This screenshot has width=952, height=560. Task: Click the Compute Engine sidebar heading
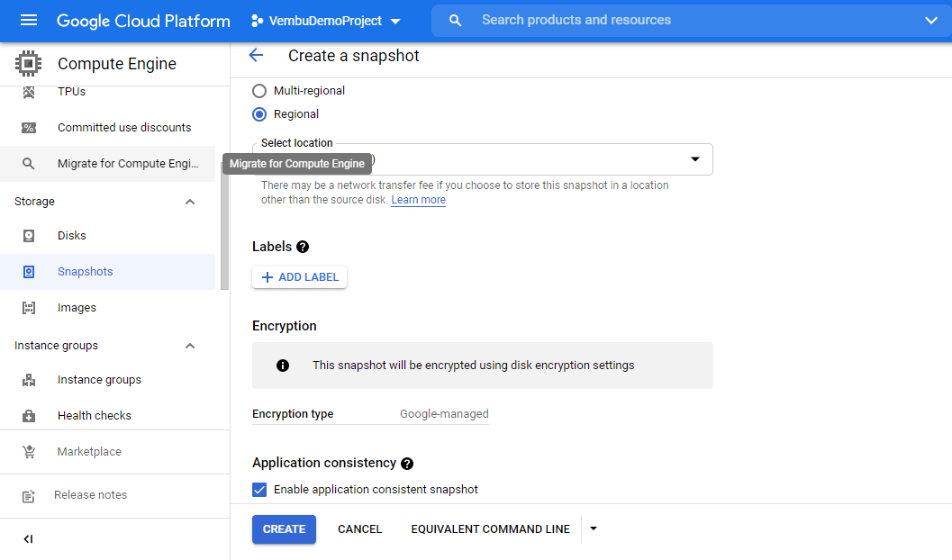pos(117,64)
